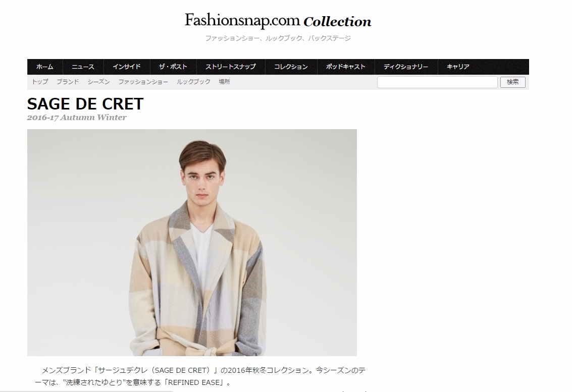The height and width of the screenshot is (392, 572).
Task: Select the ファッションショー sub-navigation tab
Action: click(x=143, y=82)
